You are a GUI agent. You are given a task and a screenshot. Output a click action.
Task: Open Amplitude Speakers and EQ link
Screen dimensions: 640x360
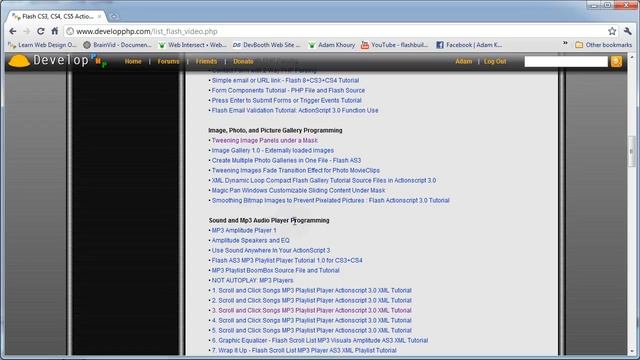[x=251, y=240]
